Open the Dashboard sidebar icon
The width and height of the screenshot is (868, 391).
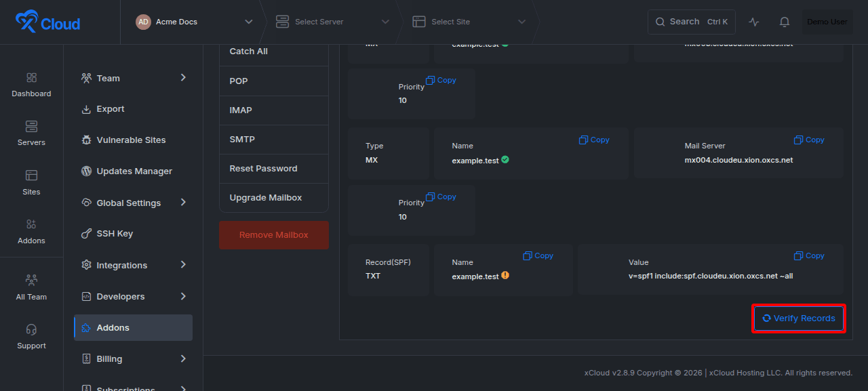(x=31, y=85)
